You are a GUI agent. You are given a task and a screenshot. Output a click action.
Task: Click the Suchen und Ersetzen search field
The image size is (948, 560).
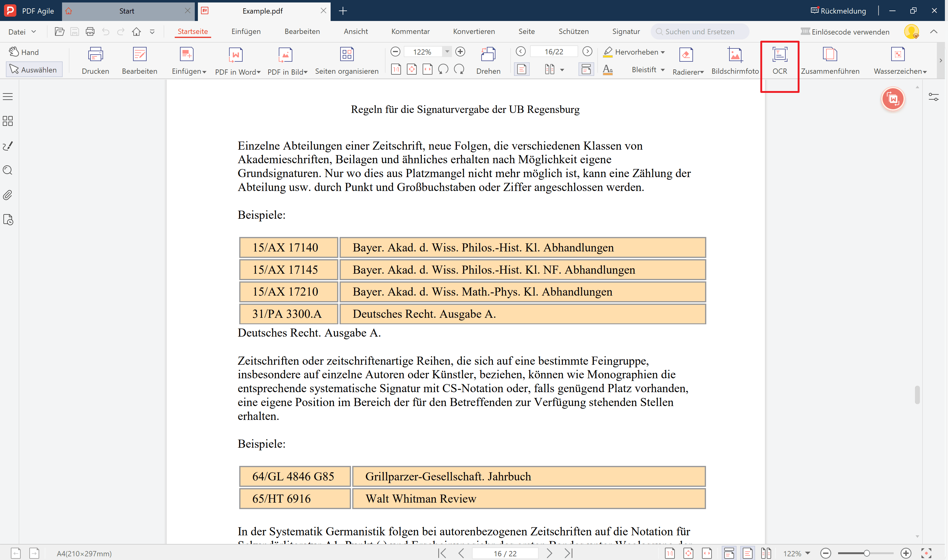coord(700,32)
